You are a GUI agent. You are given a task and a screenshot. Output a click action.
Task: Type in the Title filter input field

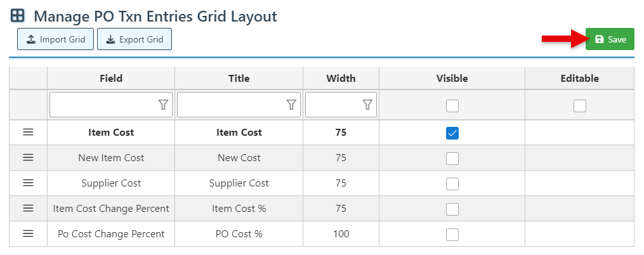232,105
